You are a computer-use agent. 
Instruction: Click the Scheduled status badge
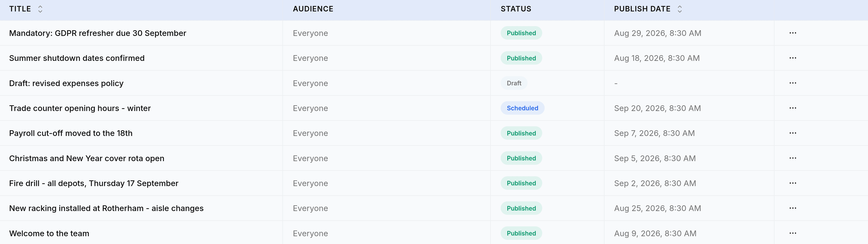coord(522,108)
